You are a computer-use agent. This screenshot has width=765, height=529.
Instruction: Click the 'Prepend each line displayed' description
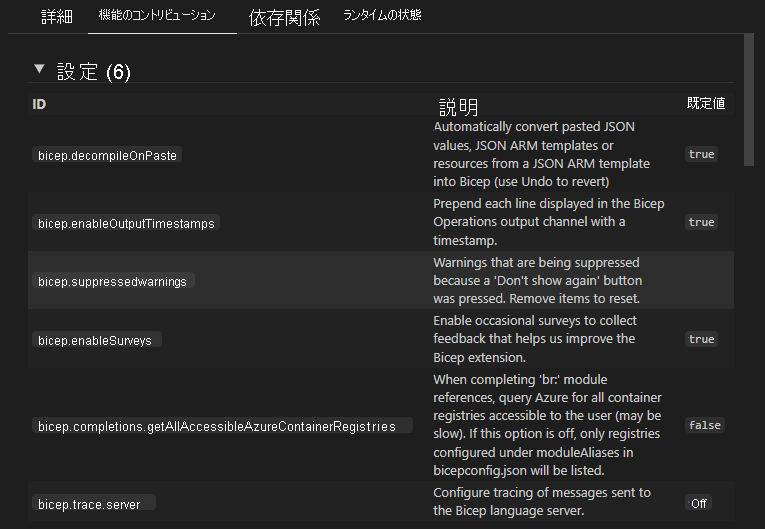(x=549, y=222)
